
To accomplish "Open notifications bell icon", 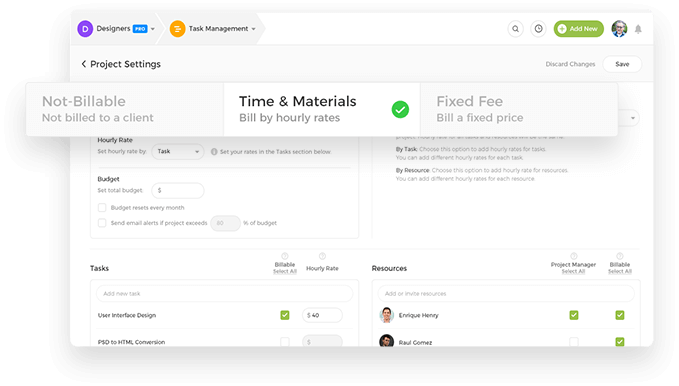I will [638, 29].
